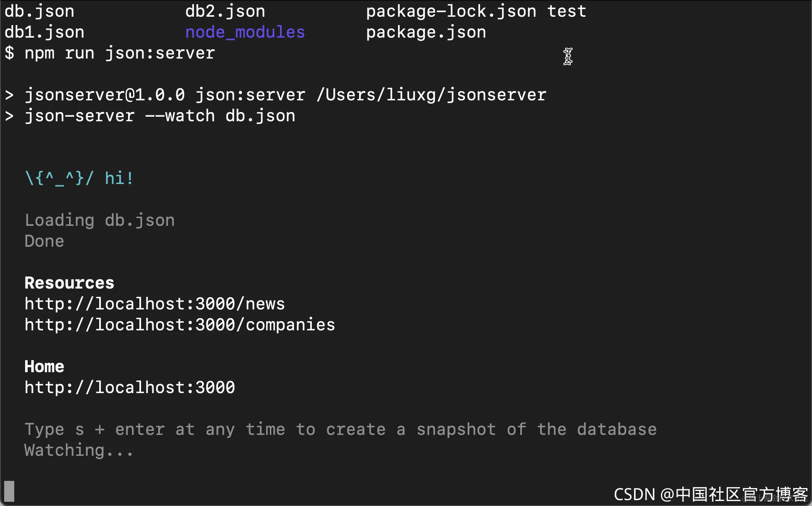The height and width of the screenshot is (506, 812).
Task: Click the db2.json filename in listing
Action: coord(225,11)
